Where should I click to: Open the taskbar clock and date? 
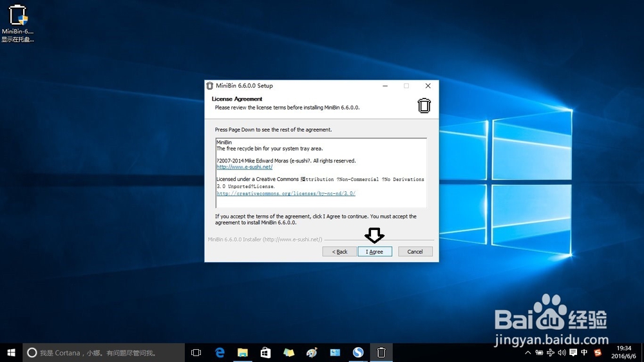coord(623,352)
